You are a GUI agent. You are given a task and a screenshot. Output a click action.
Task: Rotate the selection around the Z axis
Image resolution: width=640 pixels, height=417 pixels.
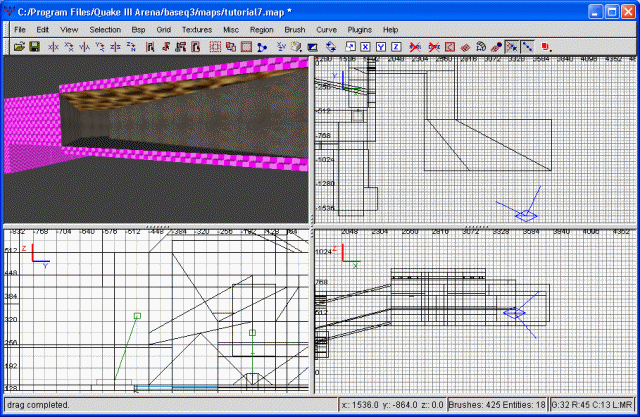pos(131,47)
